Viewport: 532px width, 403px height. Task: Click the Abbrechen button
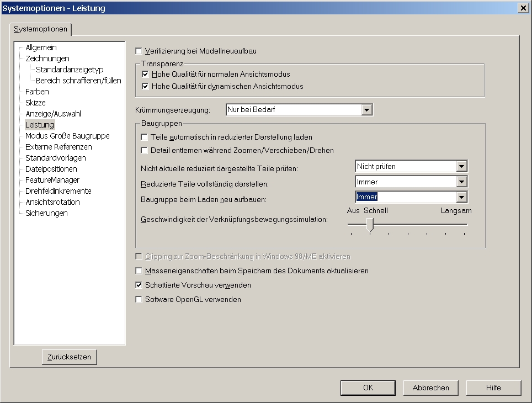(430, 388)
